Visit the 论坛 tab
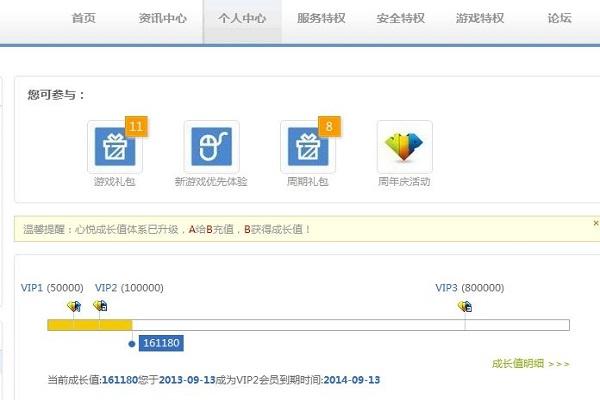The width and height of the screenshot is (600, 400). (559, 18)
